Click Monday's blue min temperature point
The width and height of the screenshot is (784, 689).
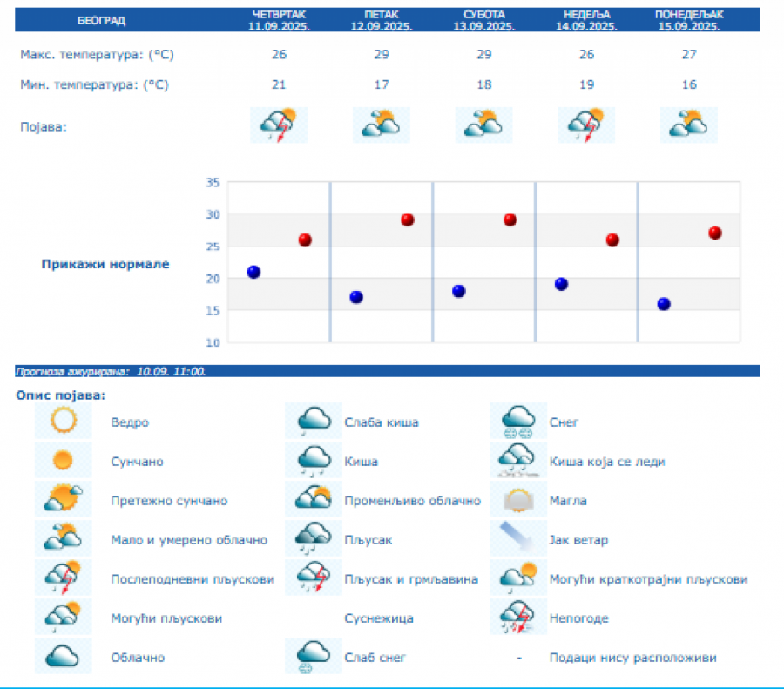coord(664,304)
